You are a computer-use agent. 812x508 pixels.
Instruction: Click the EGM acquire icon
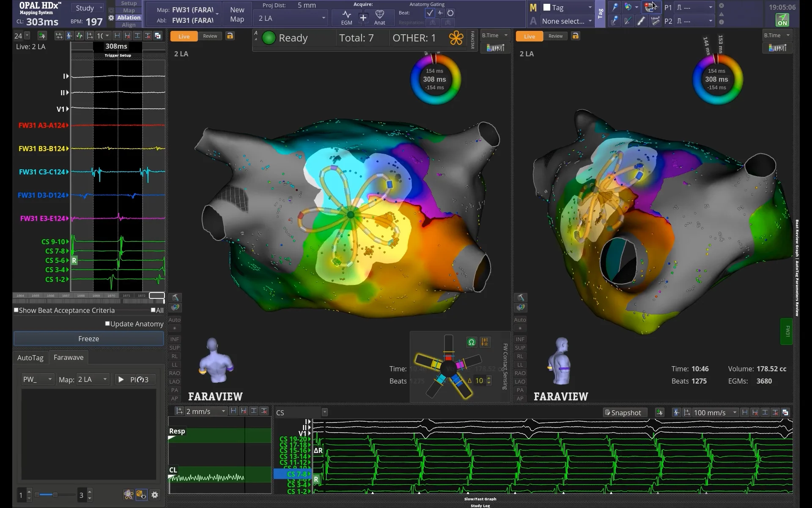click(346, 17)
